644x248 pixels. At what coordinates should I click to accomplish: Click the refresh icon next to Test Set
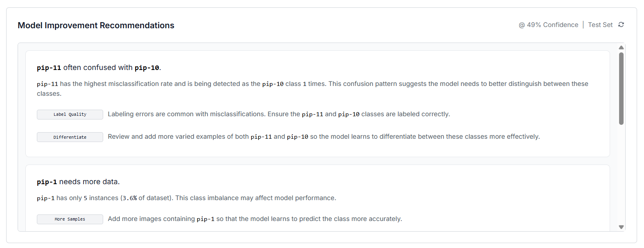pos(621,25)
